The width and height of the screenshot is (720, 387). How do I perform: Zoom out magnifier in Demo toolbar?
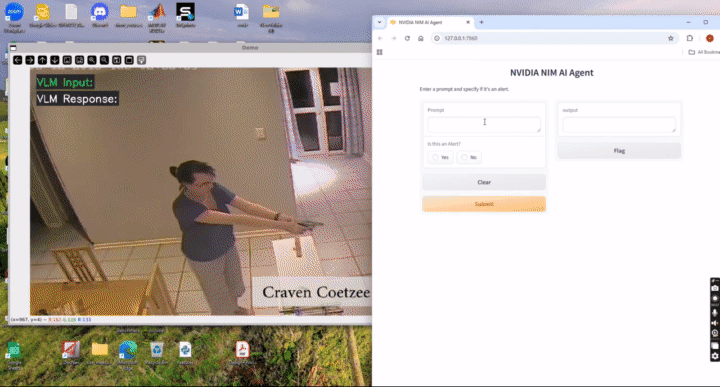pyautogui.click(x=104, y=60)
